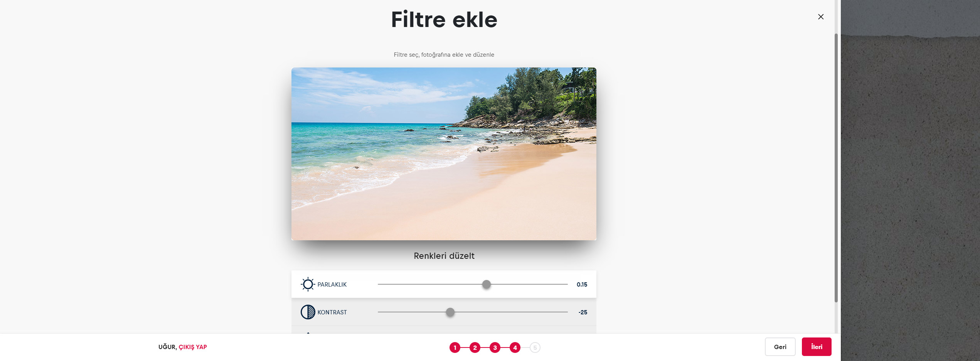Click the contrast value -25
This screenshot has height=361, width=980.
click(583, 312)
